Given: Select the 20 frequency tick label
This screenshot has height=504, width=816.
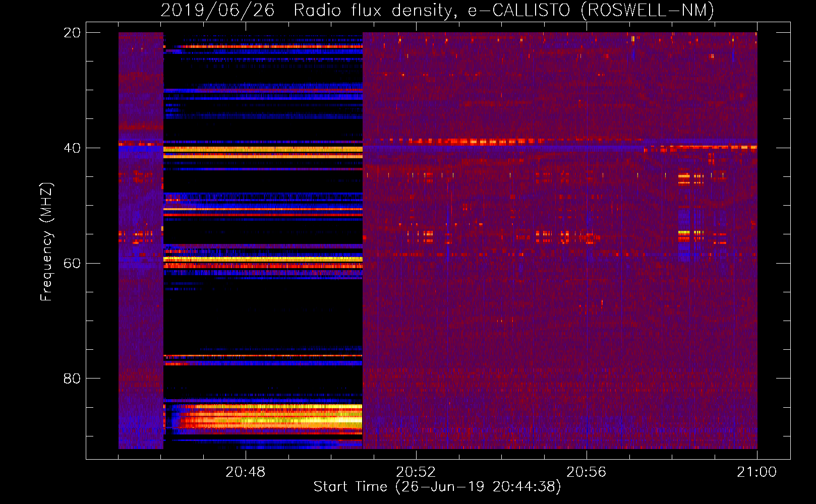Looking at the screenshot, I should (x=72, y=33).
